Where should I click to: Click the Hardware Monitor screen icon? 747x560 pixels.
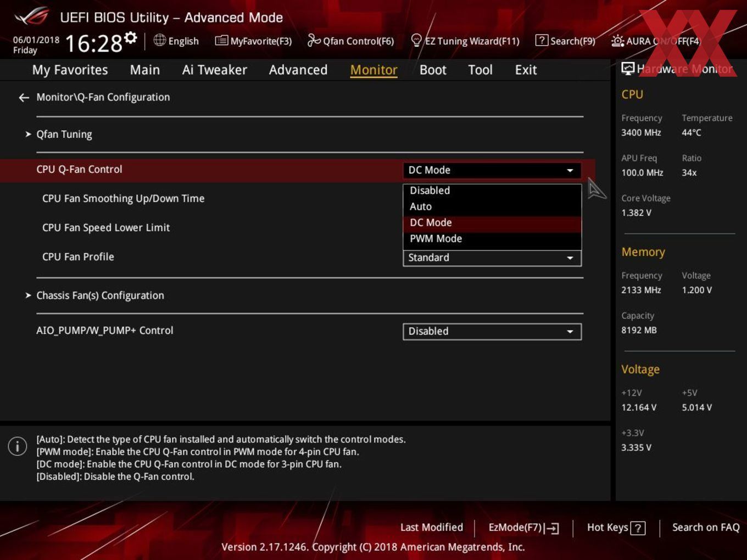pyautogui.click(x=627, y=69)
